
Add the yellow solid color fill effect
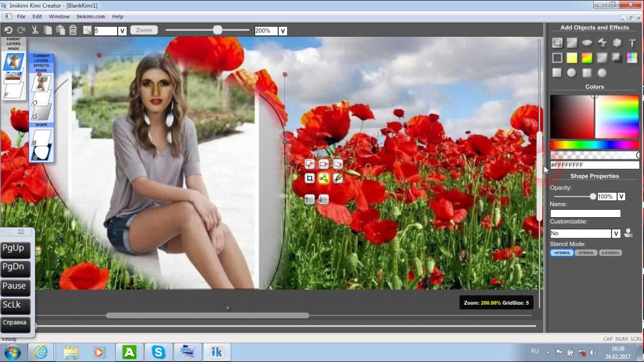(x=572, y=58)
